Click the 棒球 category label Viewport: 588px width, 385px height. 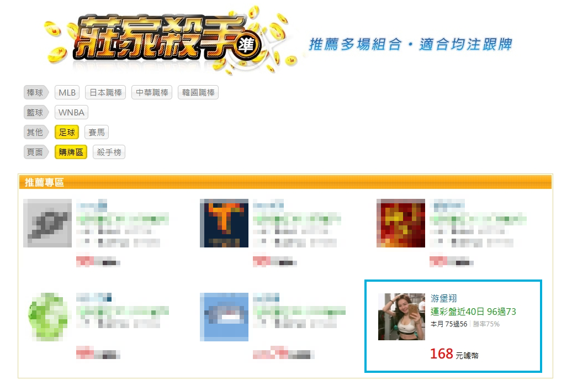(36, 92)
